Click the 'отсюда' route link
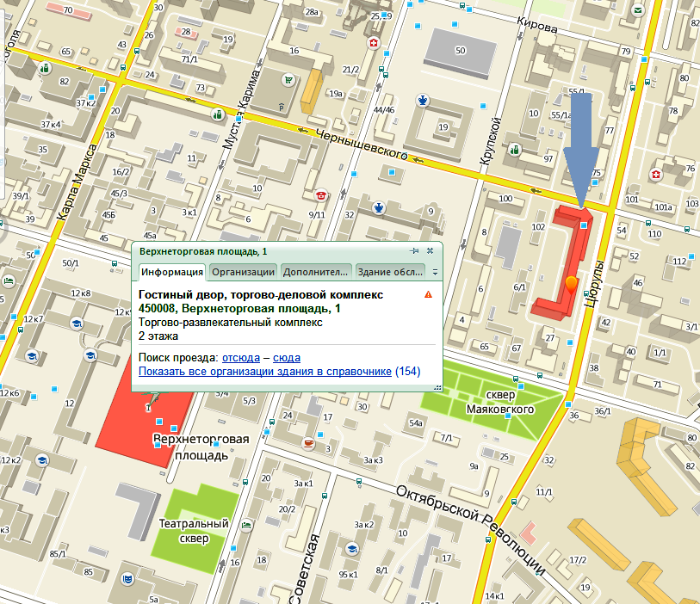700x604 pixels. tap(240, 357)
